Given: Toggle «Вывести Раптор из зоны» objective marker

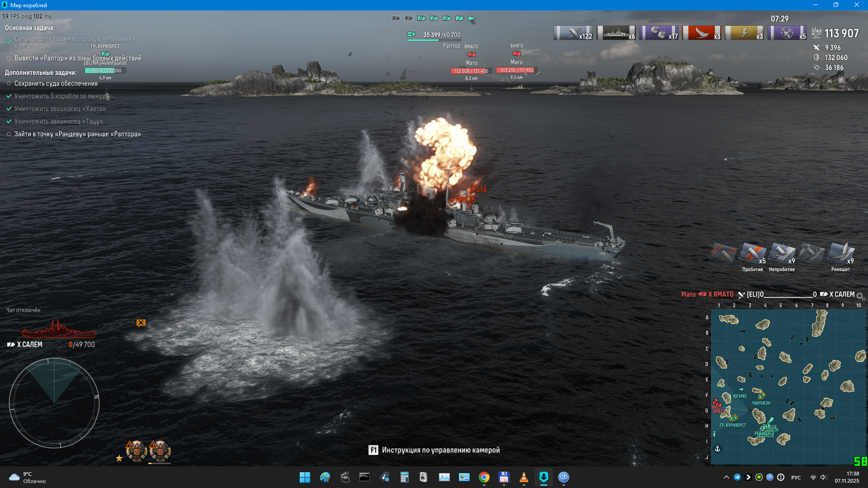Looking at the screenshot, I should (x=9, y=58).
